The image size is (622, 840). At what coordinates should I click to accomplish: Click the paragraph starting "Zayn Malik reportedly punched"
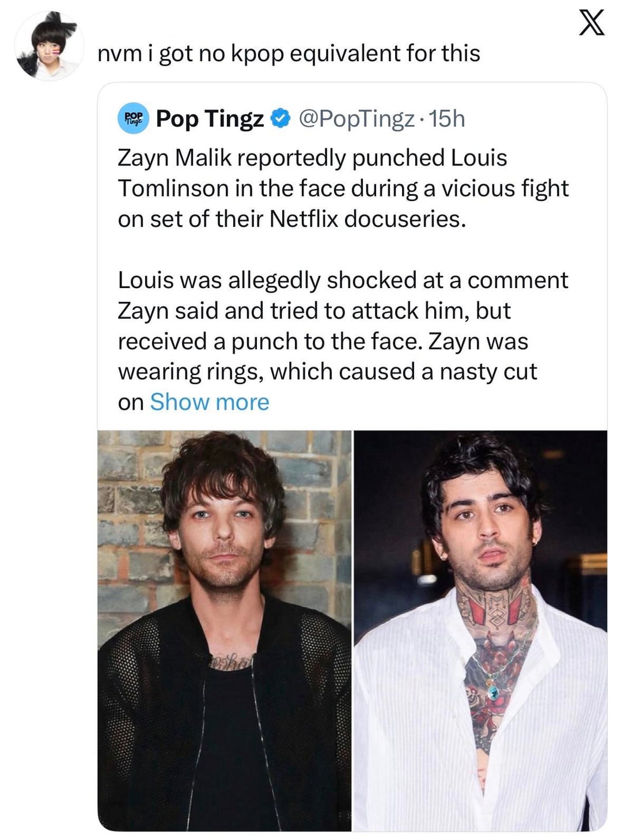click(343, 188)
